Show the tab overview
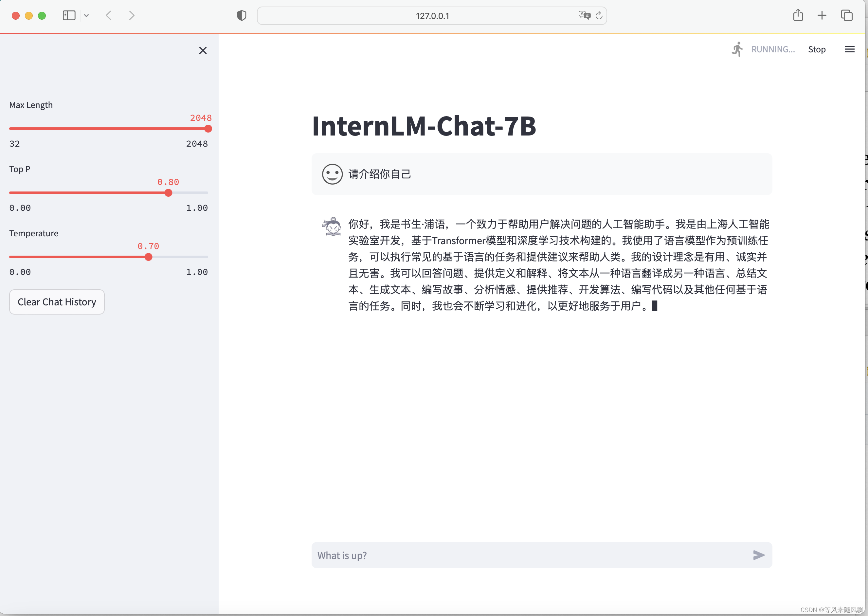Viewport: 868px width, 616px height. pos(847,16)
